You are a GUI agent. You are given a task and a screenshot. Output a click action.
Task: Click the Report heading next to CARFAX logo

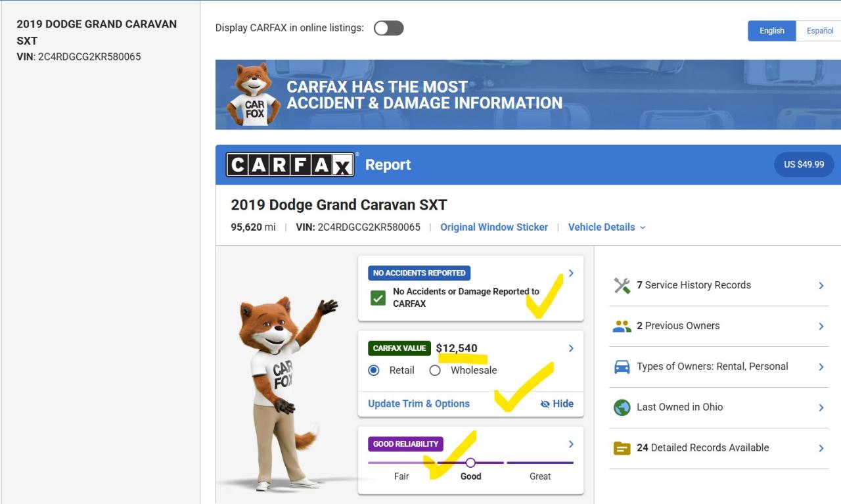click(x=388, y=165)
